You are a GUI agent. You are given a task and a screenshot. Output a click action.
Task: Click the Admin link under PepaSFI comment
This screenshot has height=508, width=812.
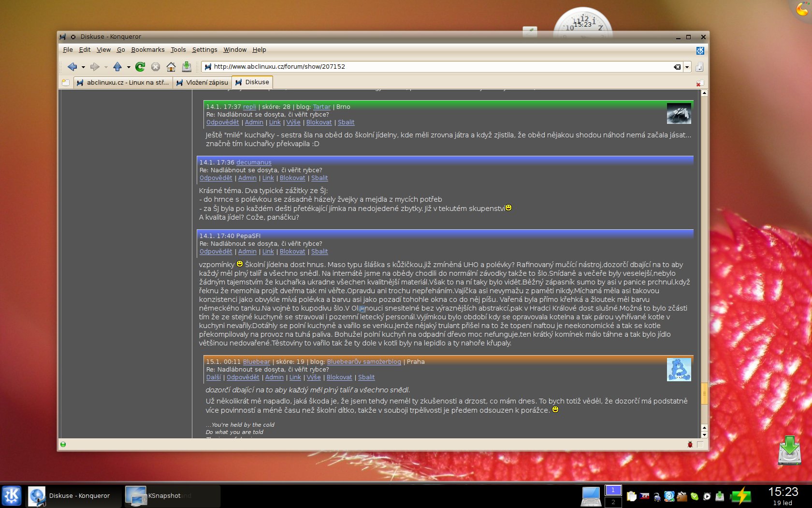pos(247,252)
